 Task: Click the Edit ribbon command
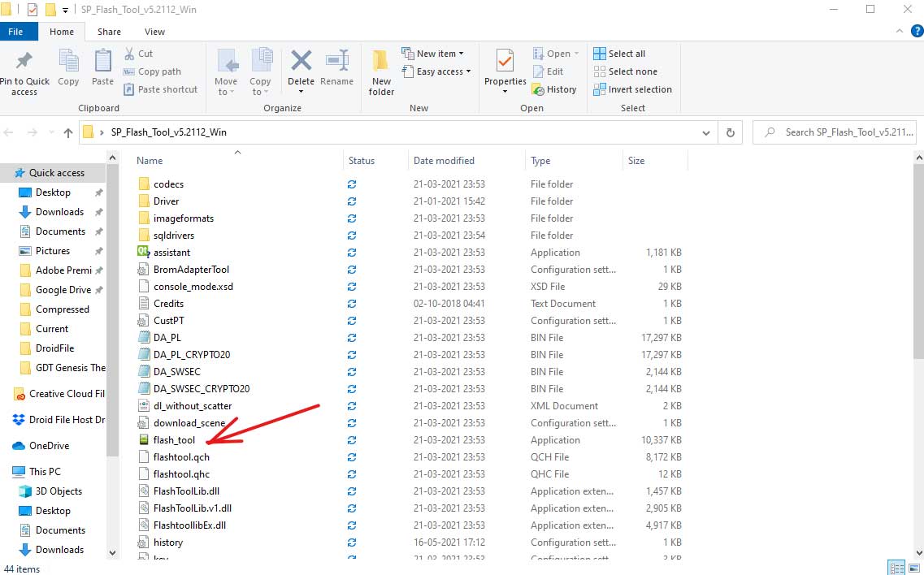tap(548, 71)
